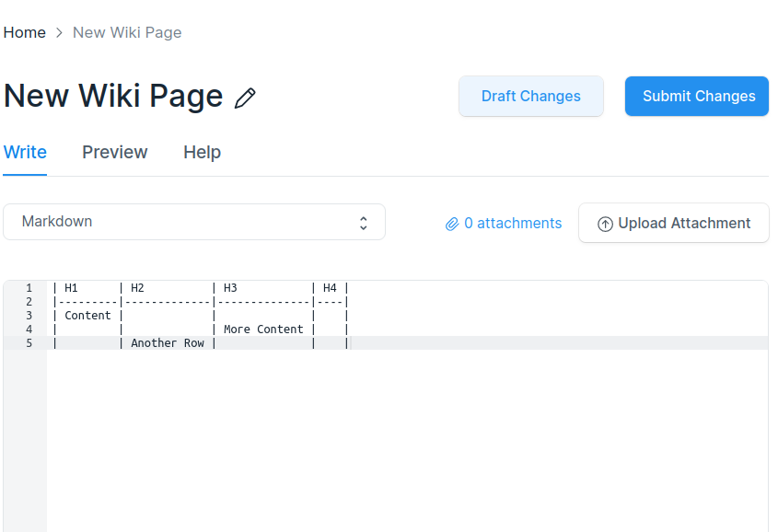Click the paperclip attachments icon
The width and height of the screenshot is (778, 532).
452,224
